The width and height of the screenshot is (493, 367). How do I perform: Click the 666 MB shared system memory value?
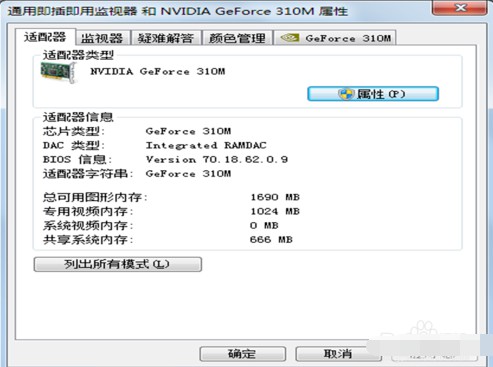click(x=271, y=240)
